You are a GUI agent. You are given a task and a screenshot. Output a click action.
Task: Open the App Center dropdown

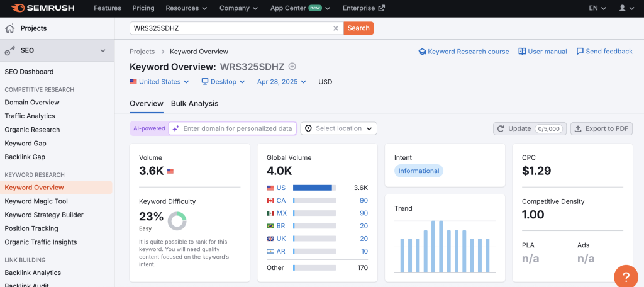tap(301, 8)
